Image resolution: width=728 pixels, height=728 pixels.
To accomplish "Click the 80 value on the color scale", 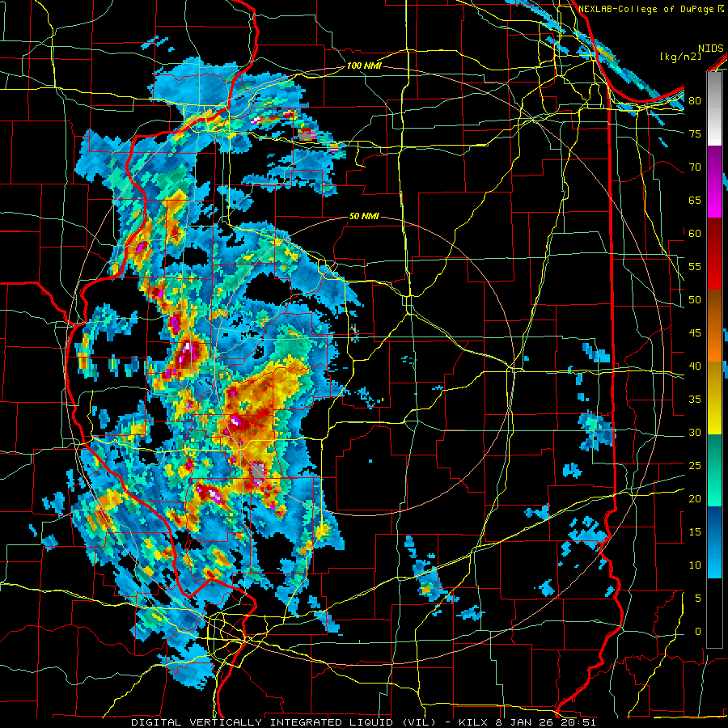I will point(695,101).
